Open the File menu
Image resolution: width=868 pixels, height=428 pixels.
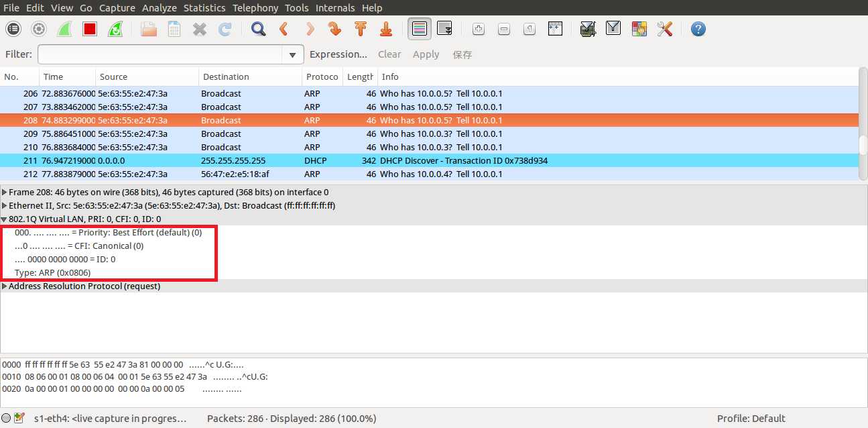pyautogui.click(x=11, y=8)
